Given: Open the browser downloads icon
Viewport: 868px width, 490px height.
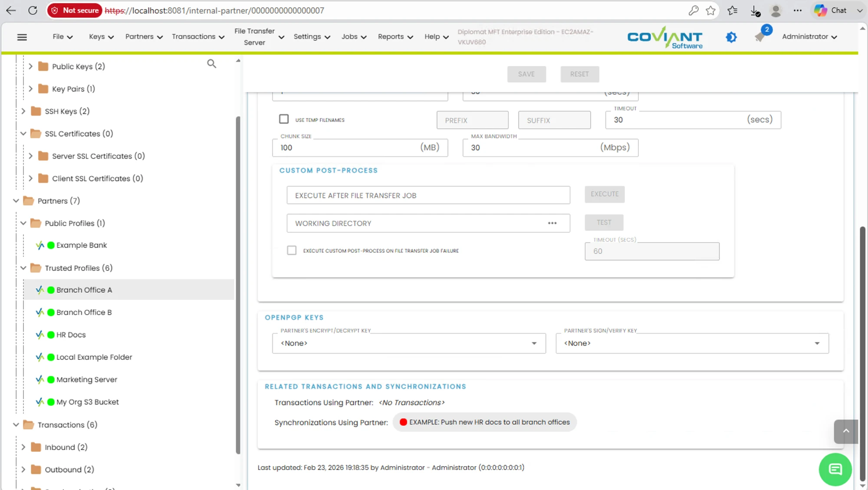Looking at the screenshot, I should (x=755, y=10).
